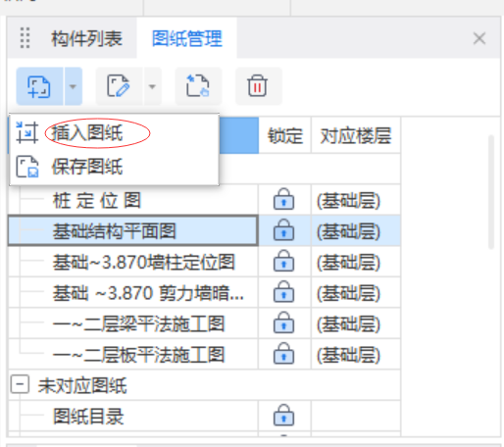The height and width of the screenshot is (447, 504).
Task: Toggle lock for 一~二层板平法施工图
Action: click(283, 353)
